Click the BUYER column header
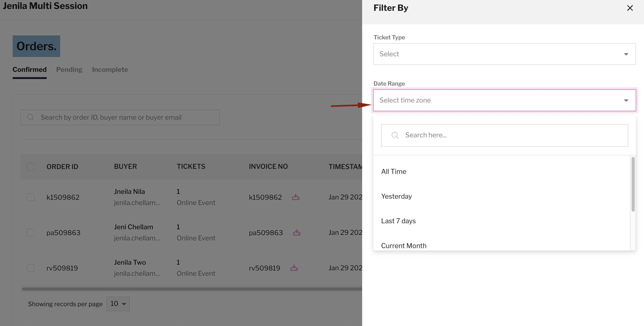The image size is (644, 326). [x=125, y=166]
